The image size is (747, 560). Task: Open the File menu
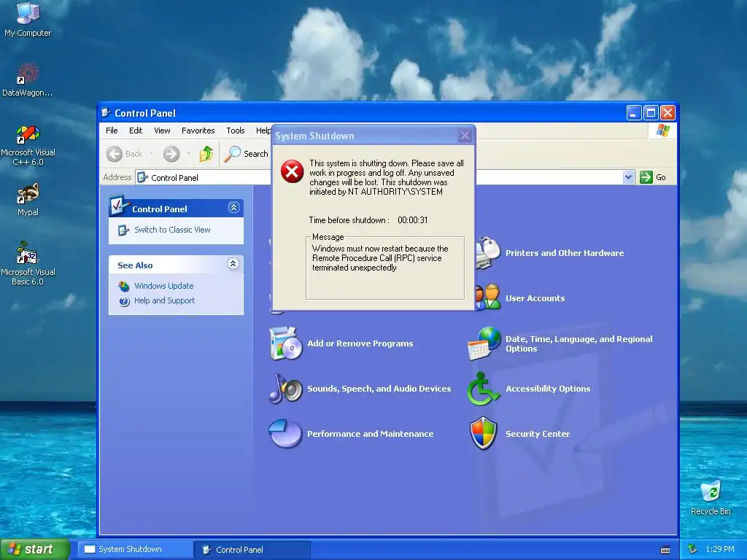(x=112, y=131)
